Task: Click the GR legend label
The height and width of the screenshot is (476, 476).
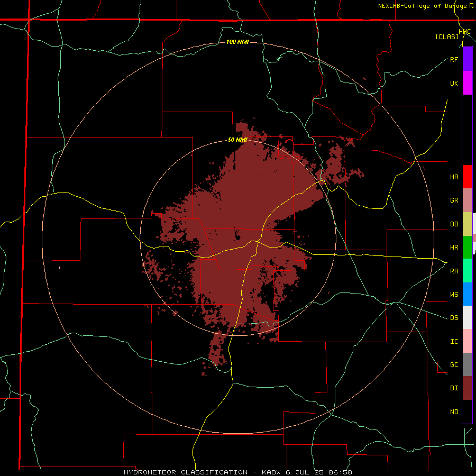Action: click(454, 200)
